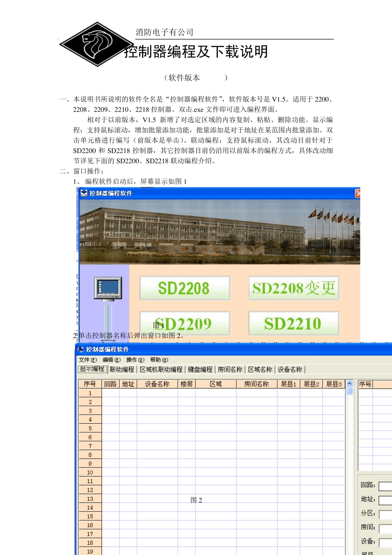Open the 文件(F) menu
392x555 pixels.
pyautogui.click(x=88, y=360)
